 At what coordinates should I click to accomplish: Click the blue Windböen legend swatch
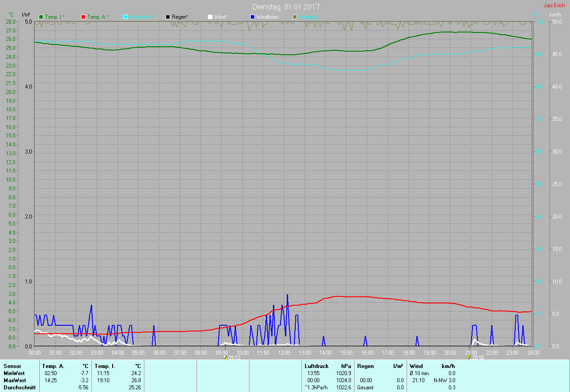252,17
